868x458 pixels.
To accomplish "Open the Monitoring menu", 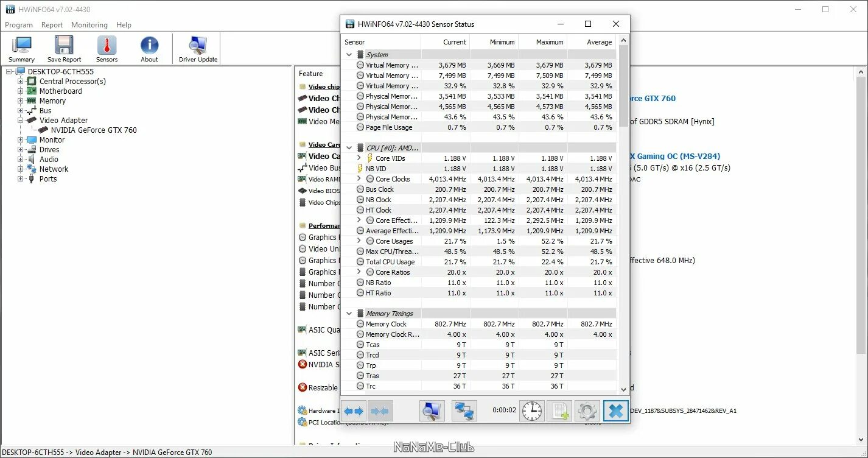I will point(89,25).
